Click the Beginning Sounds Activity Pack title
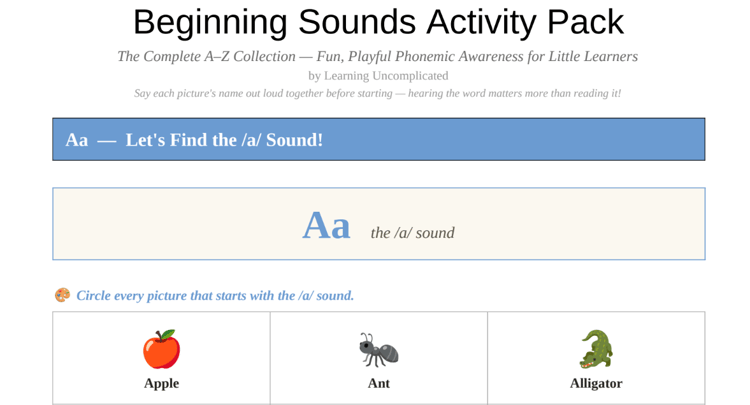750x405 pixels. click(x=378, y=22)
